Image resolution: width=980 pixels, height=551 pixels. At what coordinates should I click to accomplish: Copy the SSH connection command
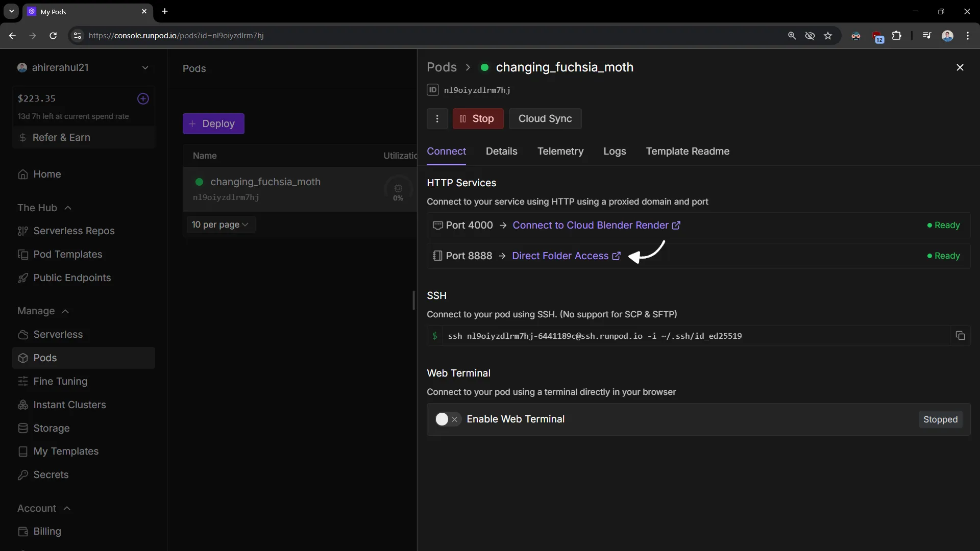point(961,336)
